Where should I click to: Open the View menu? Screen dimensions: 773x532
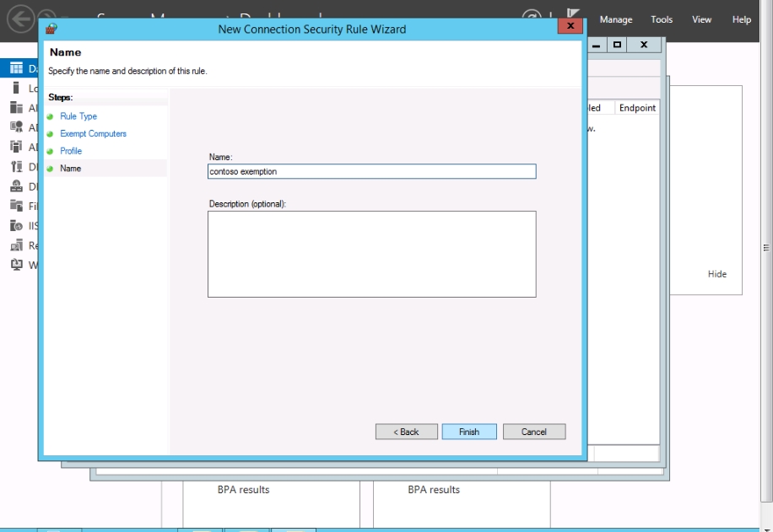701,19
